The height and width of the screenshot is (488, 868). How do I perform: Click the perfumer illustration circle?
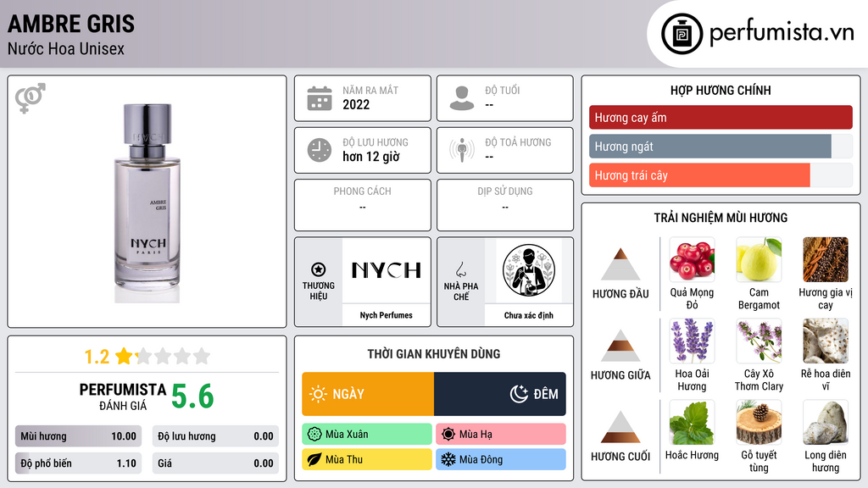tap(529, 270)
